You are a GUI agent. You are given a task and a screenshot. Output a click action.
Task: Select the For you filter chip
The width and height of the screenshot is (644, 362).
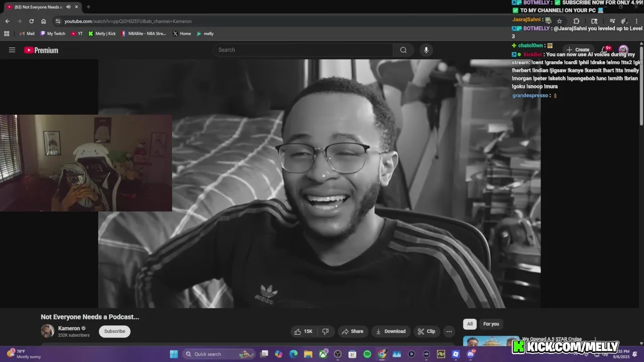click(x=491, y=324)
